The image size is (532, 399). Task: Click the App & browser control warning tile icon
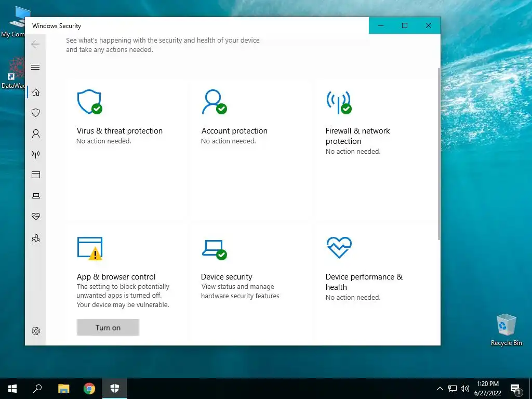click(x=90, y=248)
